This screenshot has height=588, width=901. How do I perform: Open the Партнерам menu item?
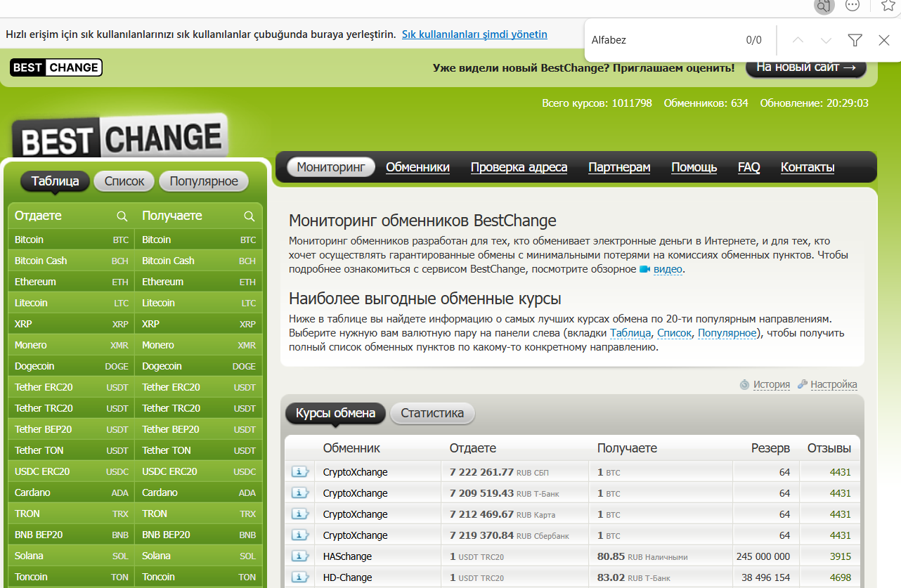tap(619, 167)
